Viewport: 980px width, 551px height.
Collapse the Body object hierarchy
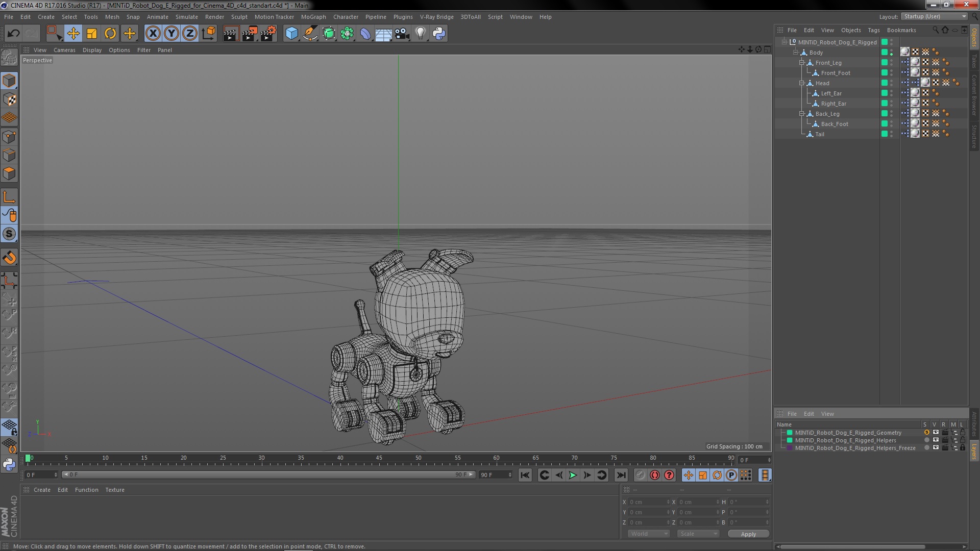[x=795, y=52]
